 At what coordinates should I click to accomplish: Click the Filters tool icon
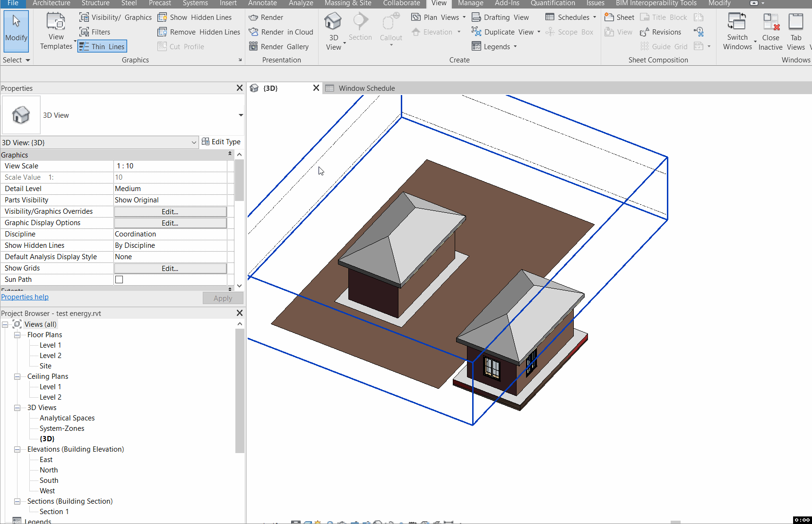click(x=84, y=32)
